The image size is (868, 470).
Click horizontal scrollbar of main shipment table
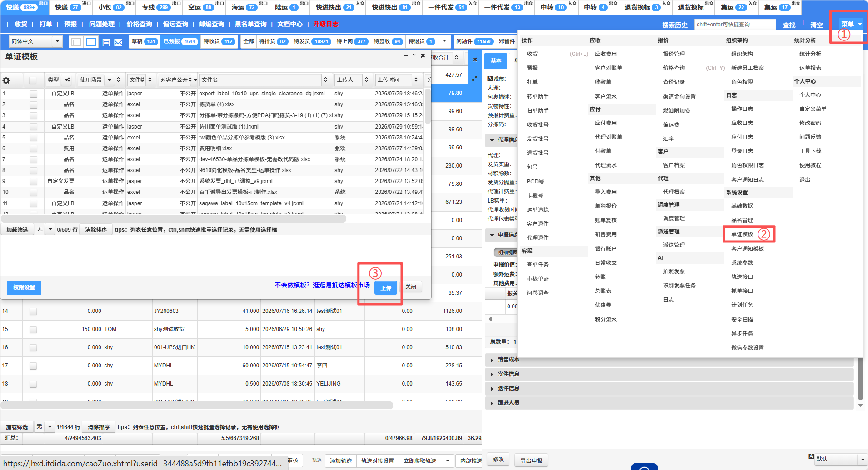tap(197, 405)
